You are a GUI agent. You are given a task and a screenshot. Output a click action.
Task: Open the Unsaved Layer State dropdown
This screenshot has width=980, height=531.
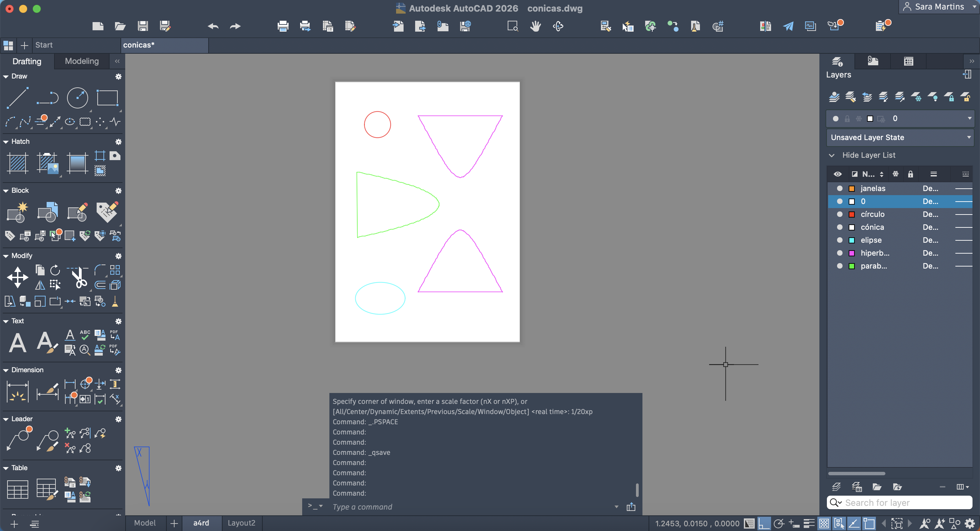(x=900, y=138)
